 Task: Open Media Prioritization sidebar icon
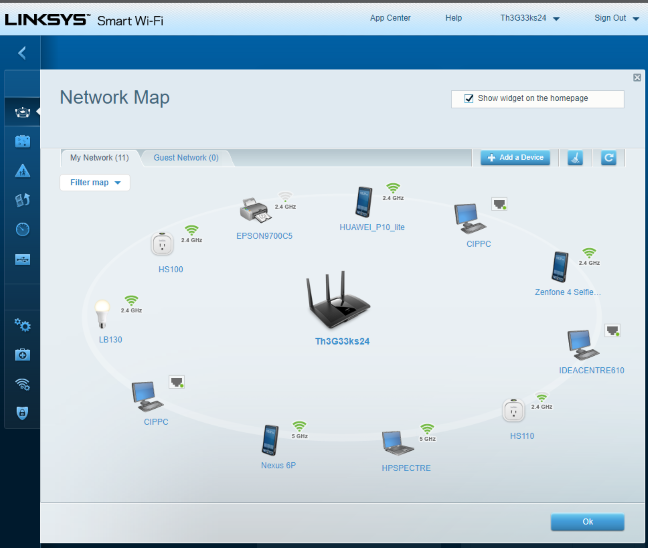pos(22,200)
